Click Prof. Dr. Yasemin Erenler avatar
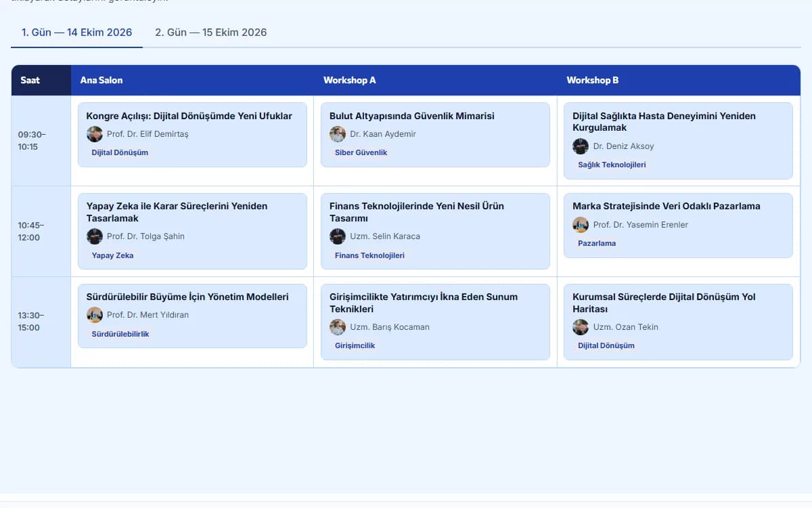This screenshot has width=812, height=508. pyautogui.click(x=581, y=225)
